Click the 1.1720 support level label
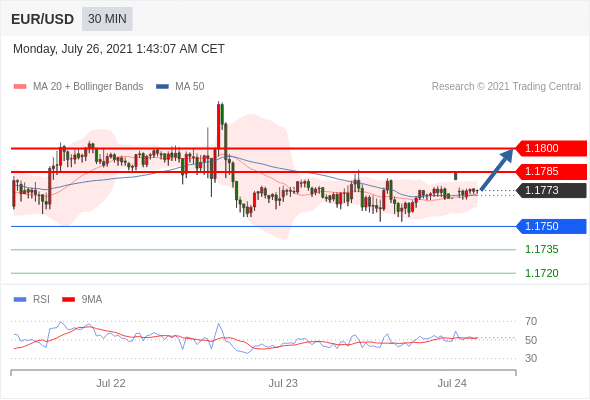590x400 pixels. pos(542,273)
